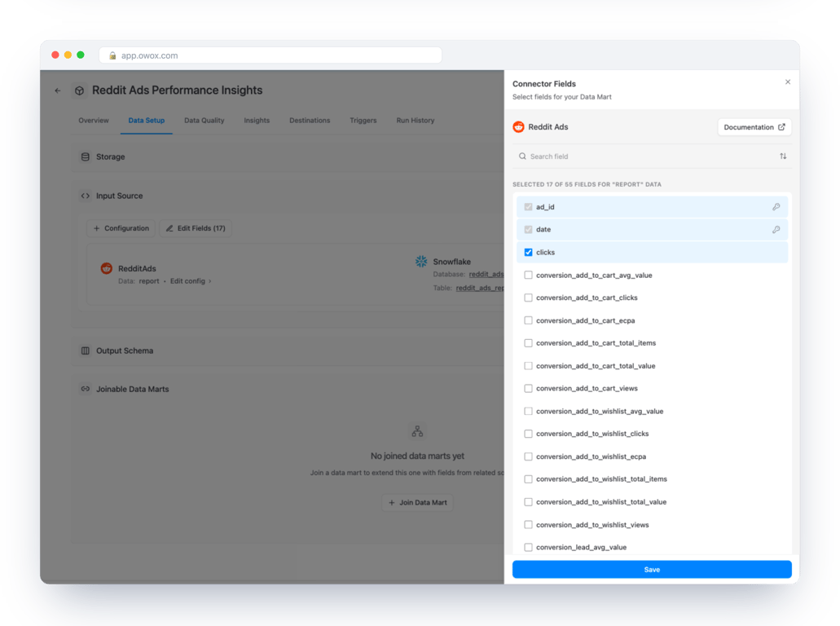Click the red macOS close window dot

[x=55, y=55]
